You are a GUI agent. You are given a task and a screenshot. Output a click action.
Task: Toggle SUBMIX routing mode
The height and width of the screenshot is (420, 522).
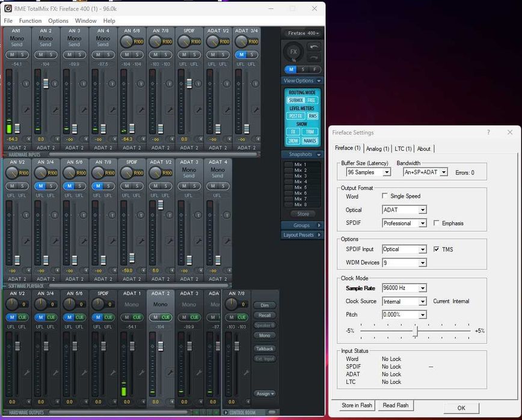(x=296, y=100)
